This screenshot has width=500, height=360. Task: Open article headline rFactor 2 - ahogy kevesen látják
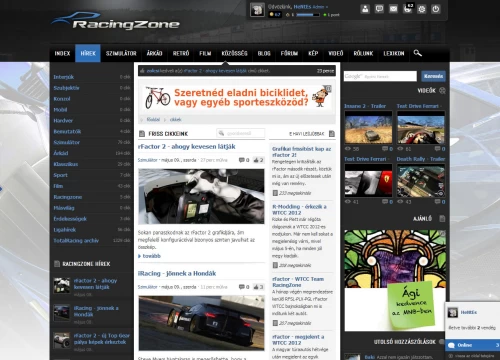click(187, 147)
